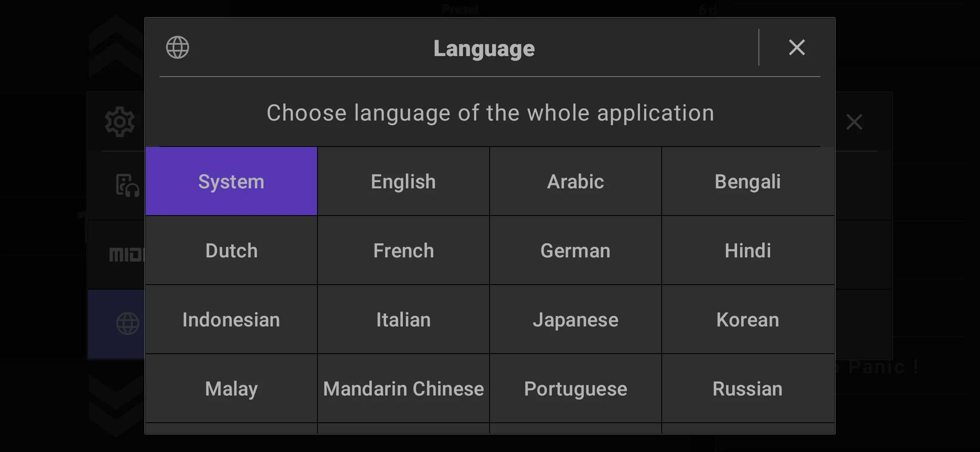The height and width of the screenshot is (452, 980).
Task: Set language to Bengali
Action: [x=748, y=181]
